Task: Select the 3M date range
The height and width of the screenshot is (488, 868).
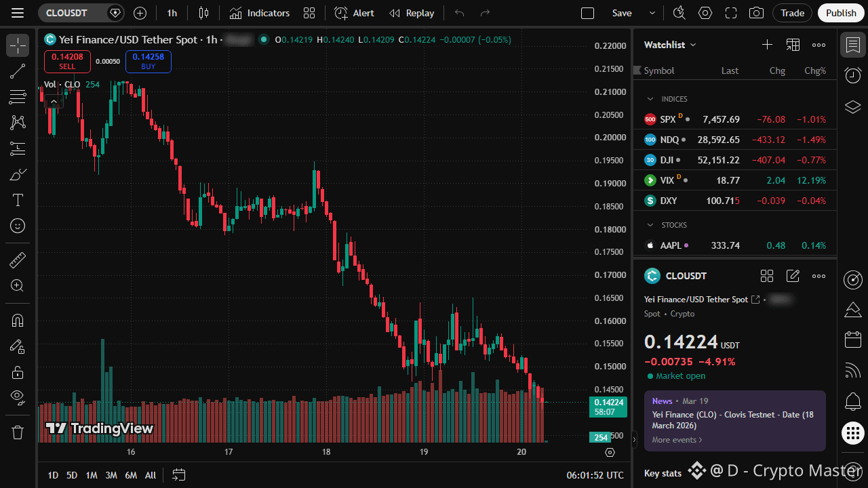Action: click(111, 475)
